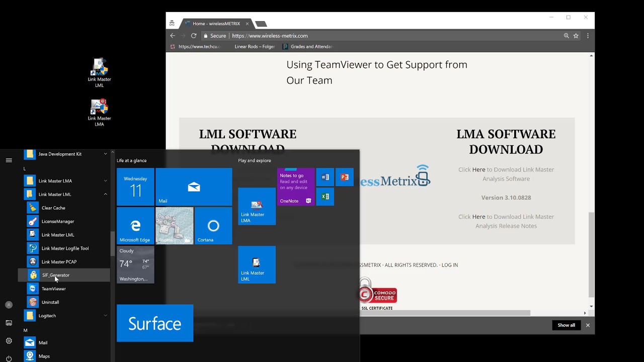This screenshot has height=362, width=644.
Task: Click the Play and explore group title
Action: pyautogui.click(x=255, y=160)
